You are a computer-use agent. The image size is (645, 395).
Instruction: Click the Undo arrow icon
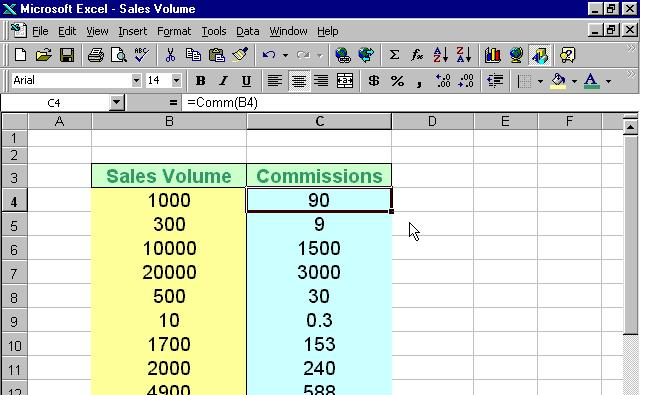coord(269,55)
